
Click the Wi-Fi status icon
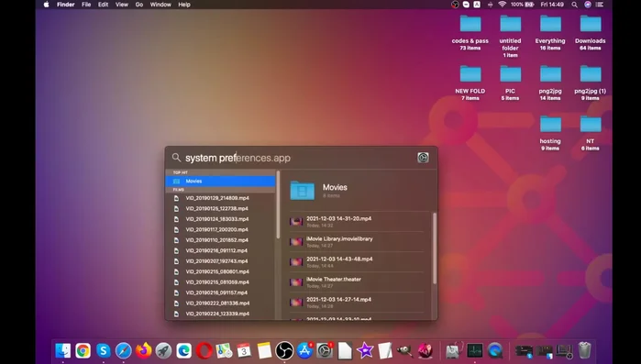tap(502, 5)
